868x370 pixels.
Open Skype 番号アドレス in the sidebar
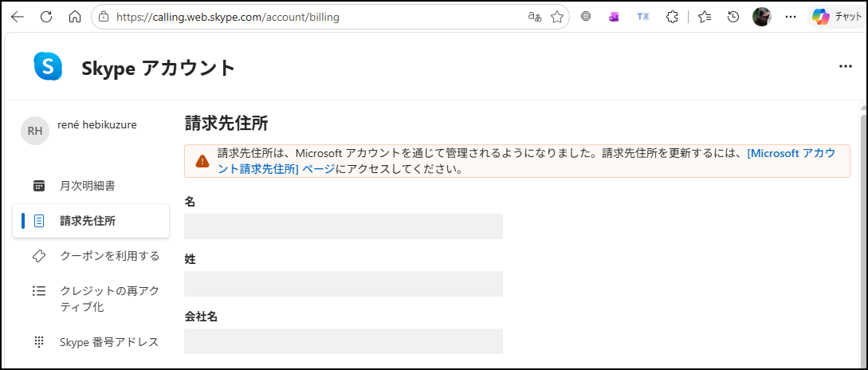(x=91, y=342)
